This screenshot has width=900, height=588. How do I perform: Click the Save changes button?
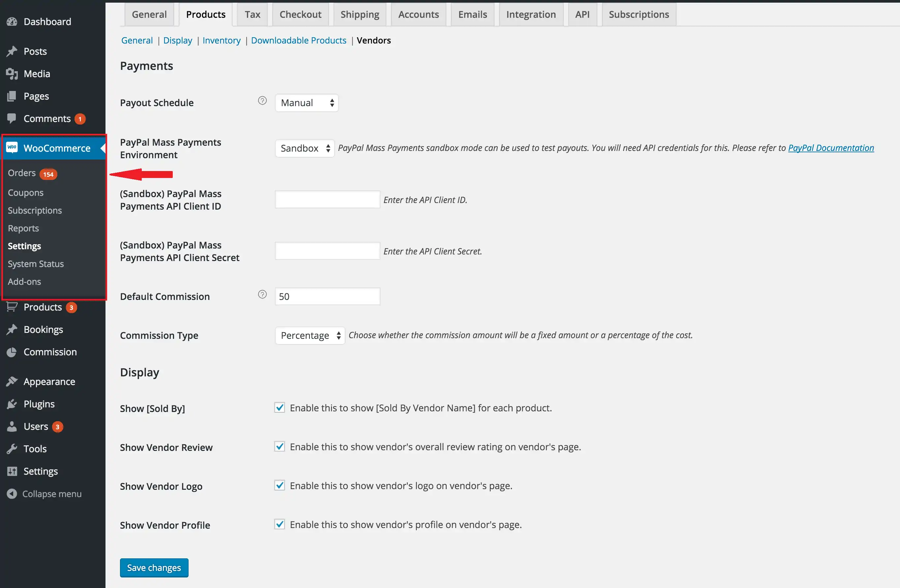154,568
